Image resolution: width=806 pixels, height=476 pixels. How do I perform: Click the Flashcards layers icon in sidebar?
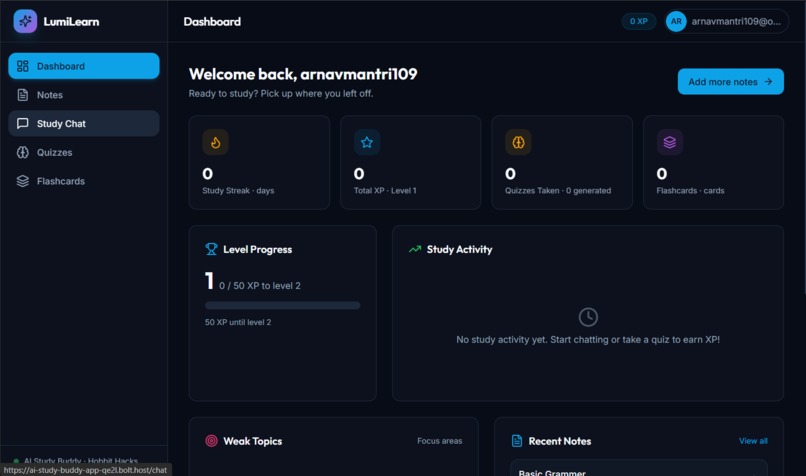pyautogui.click(x=23, y=181)
